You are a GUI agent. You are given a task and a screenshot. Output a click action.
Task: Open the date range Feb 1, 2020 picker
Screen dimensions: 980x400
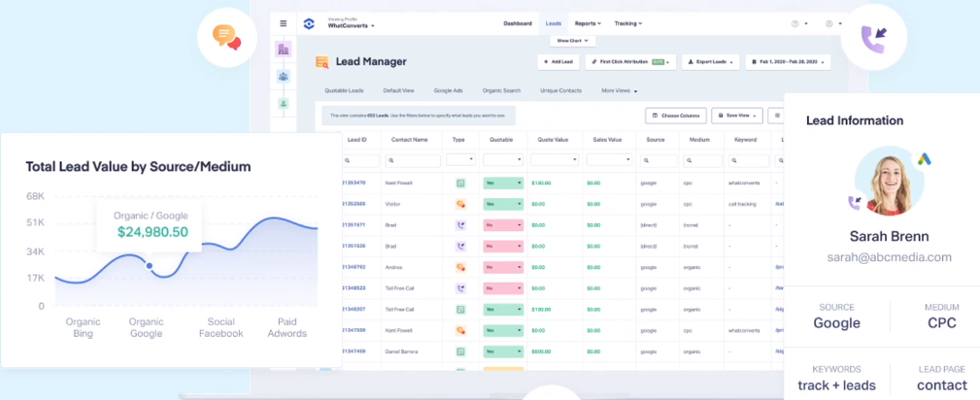[788, 62]
